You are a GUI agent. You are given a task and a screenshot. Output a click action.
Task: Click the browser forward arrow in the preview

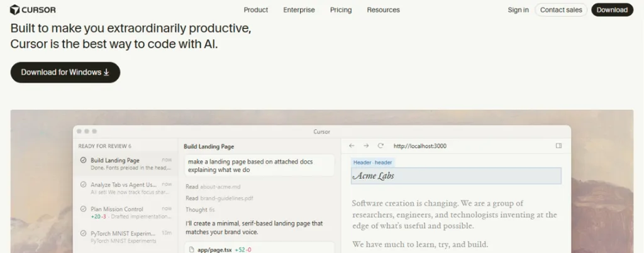(x=366, y=146)
